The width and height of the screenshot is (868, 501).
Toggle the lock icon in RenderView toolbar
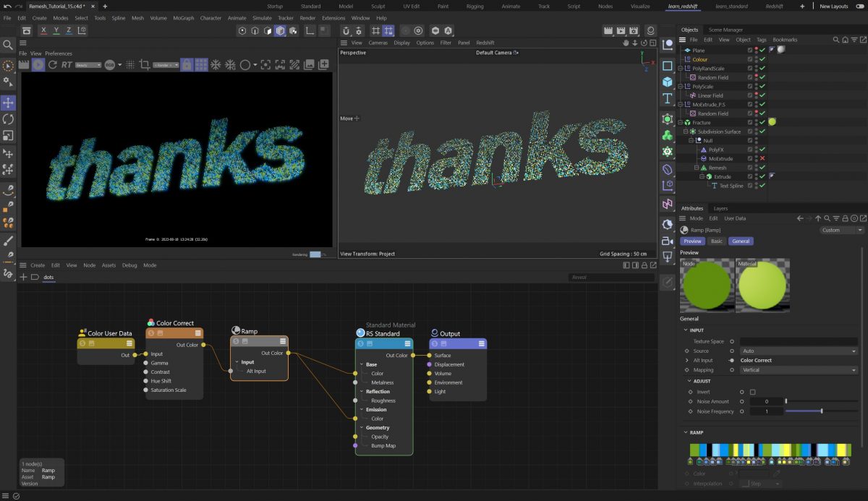tap(187, 65)
